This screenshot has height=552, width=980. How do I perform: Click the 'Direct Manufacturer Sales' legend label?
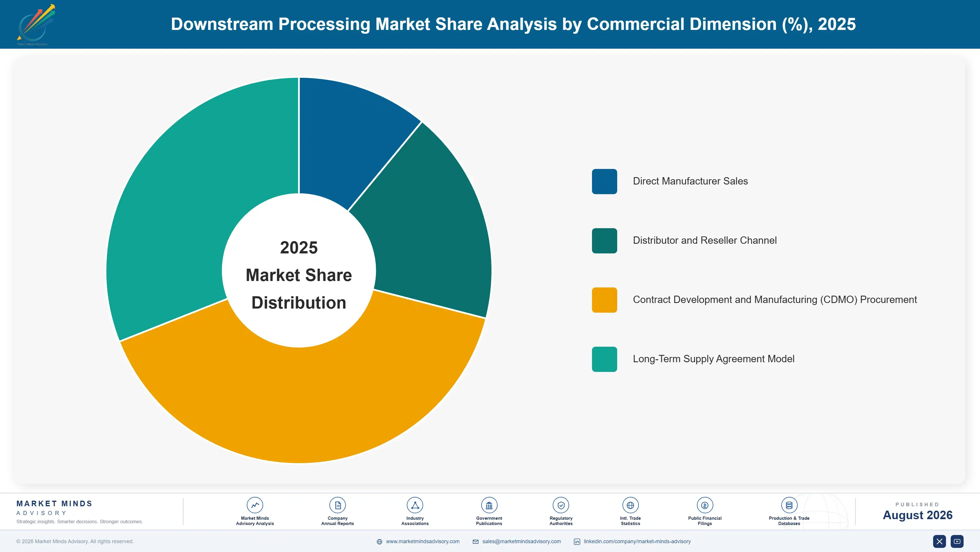click(690, 181)
